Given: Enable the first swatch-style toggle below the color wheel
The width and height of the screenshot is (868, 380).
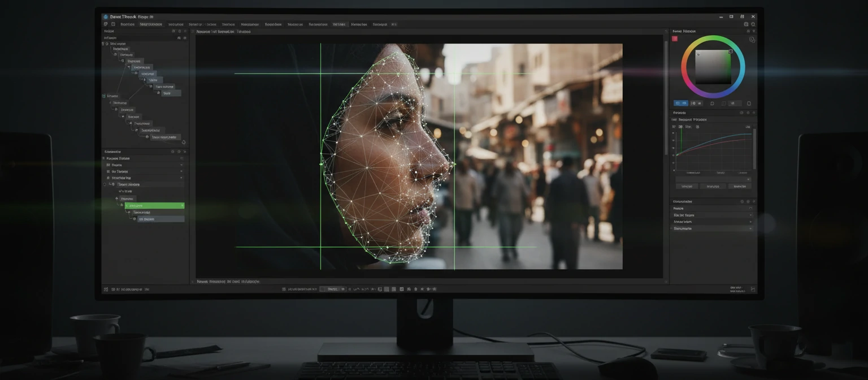Looking at the screenshot, I should [x=678, y=103].
